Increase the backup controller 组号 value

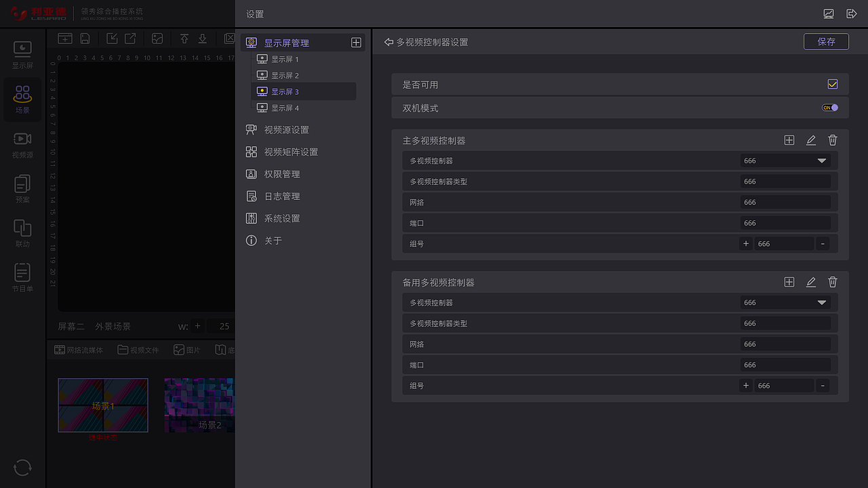click(x=746, y=385)
